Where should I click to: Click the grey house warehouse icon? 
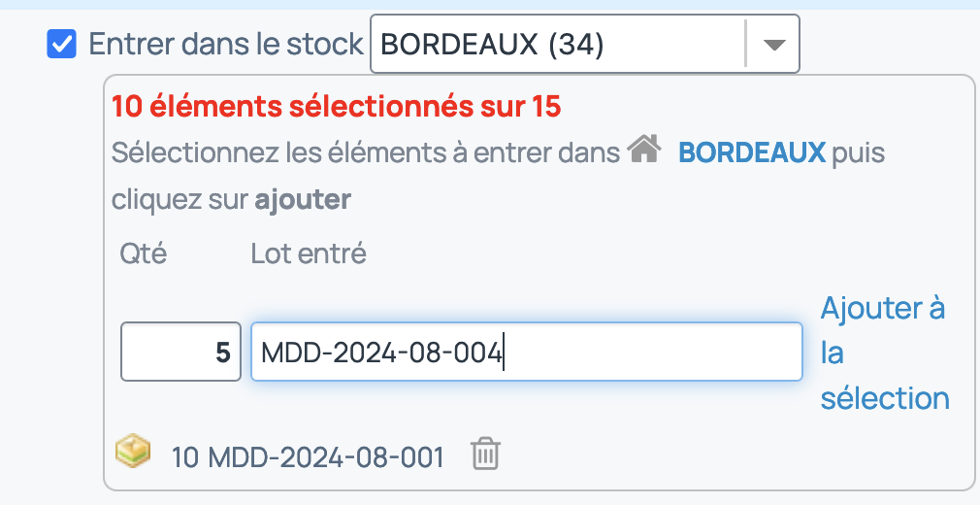[x=644, y=150]
